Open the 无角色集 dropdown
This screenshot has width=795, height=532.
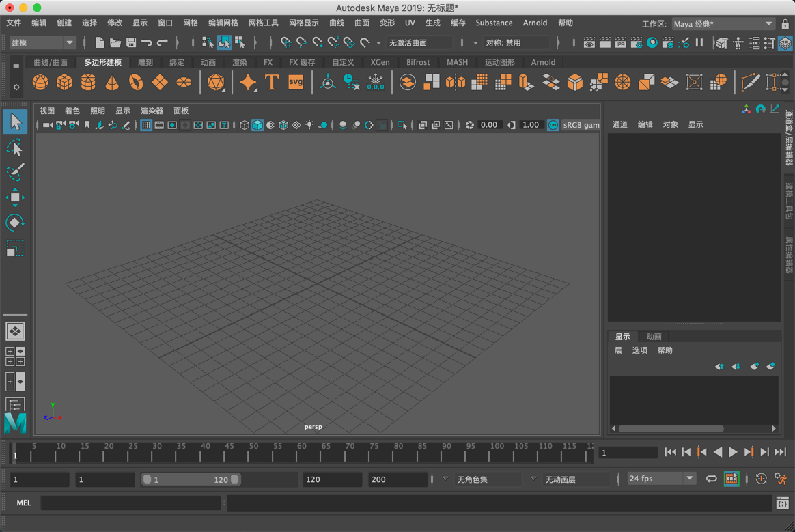point(487,479)
